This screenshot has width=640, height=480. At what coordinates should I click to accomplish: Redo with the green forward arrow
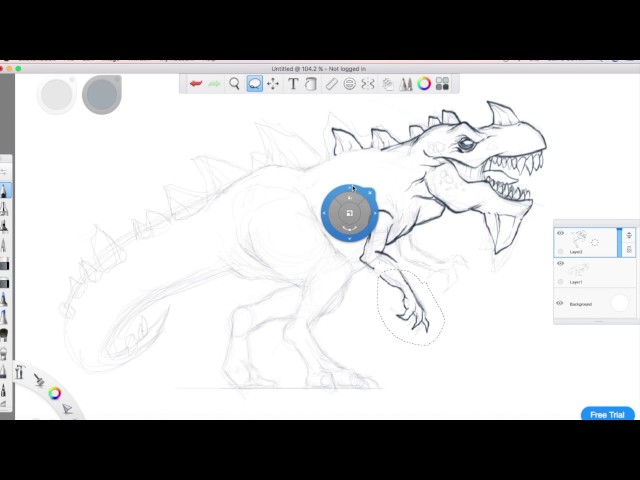click(x=214, y=84)
